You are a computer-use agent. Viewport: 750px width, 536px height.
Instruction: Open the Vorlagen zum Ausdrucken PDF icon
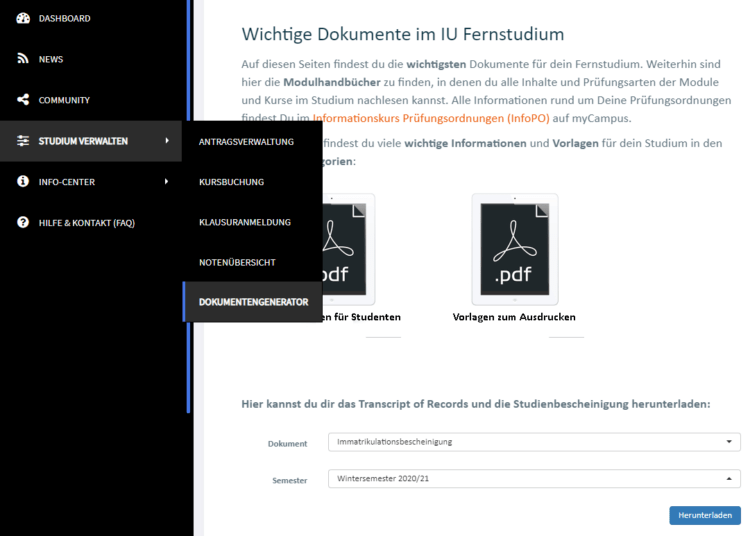515,249
